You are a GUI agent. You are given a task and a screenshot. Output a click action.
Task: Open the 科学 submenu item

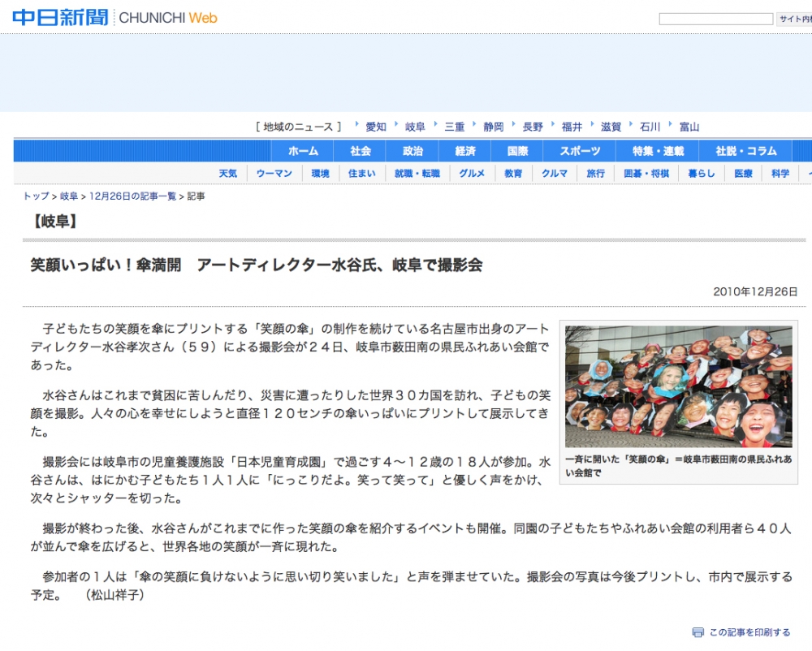tap(780, 174)
